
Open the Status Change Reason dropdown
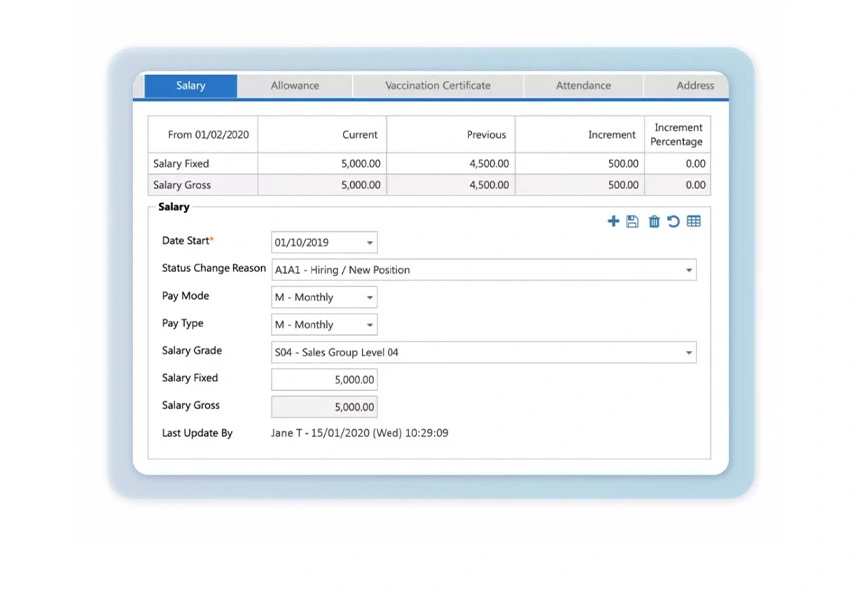688,270
